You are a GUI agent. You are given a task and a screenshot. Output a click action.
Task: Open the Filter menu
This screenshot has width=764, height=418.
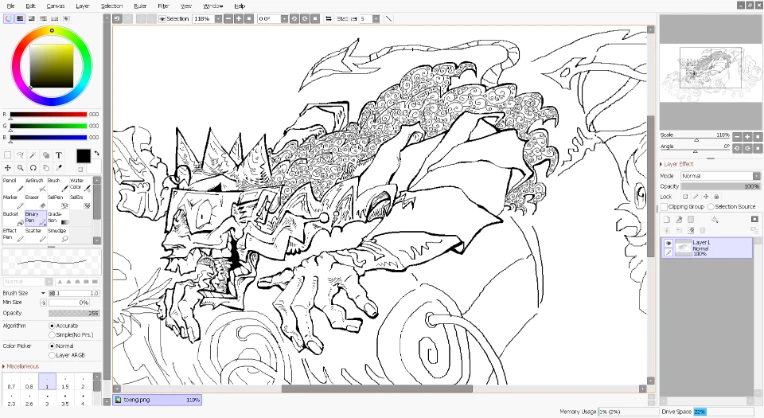163,6
